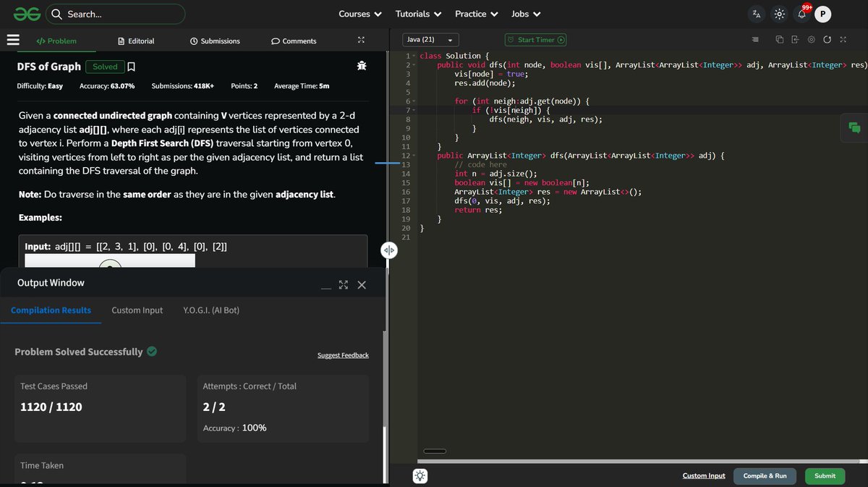Open the Java (21) language selector

click(x=430, y=40)
